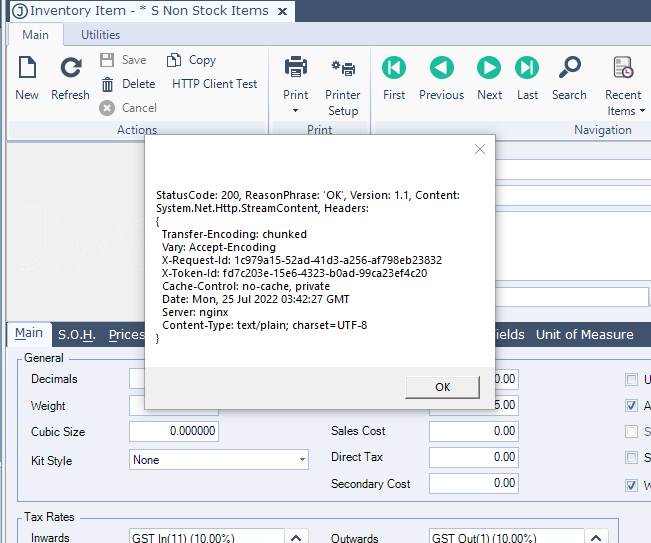Open the Print dropdown arrow
Viewport: 651px width, 543px height.
(x=296, y=110)
